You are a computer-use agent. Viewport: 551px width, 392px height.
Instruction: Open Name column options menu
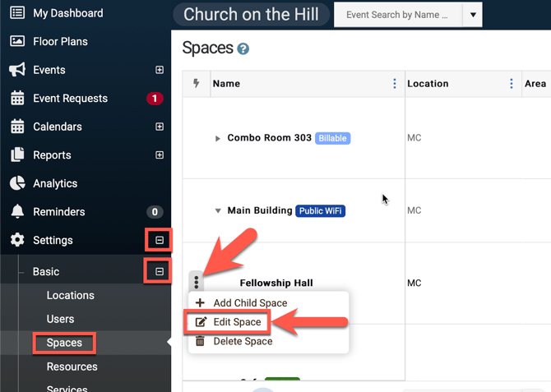(395, 84)
